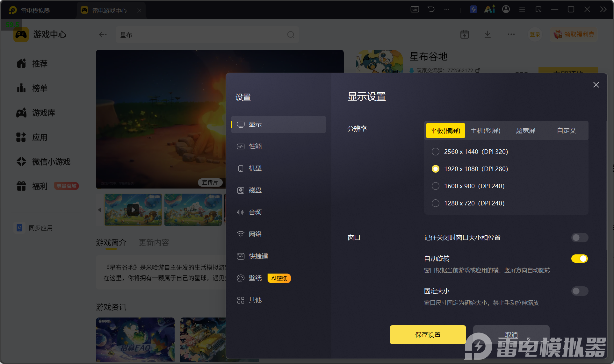Open the downloads icon in game center
Viewport: 614px width, 364px height.
[x=488, y=34]
